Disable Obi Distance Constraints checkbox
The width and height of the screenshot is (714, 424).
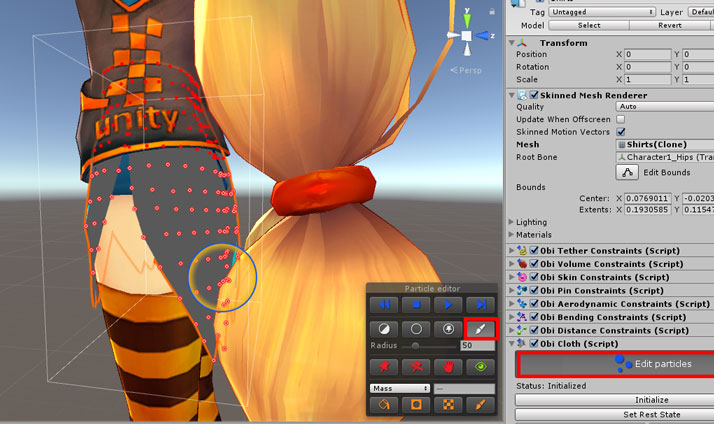pyautogui.click(x=534, y=330)
